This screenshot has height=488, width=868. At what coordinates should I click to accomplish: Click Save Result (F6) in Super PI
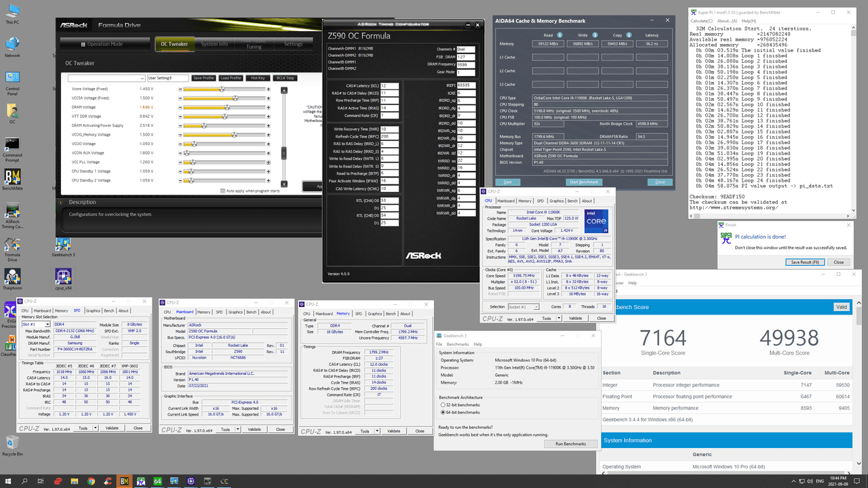click(x=806, y=262)
